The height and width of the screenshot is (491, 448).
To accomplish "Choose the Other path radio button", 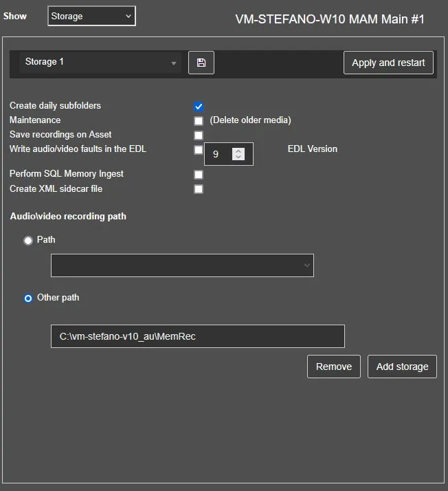I will (x=28, y=298).
